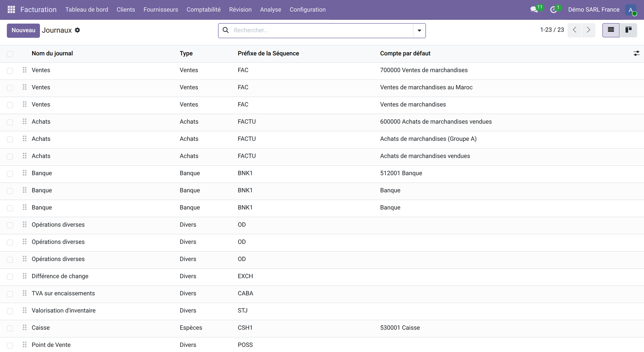Open the Configuration menu

click(308, 10)
